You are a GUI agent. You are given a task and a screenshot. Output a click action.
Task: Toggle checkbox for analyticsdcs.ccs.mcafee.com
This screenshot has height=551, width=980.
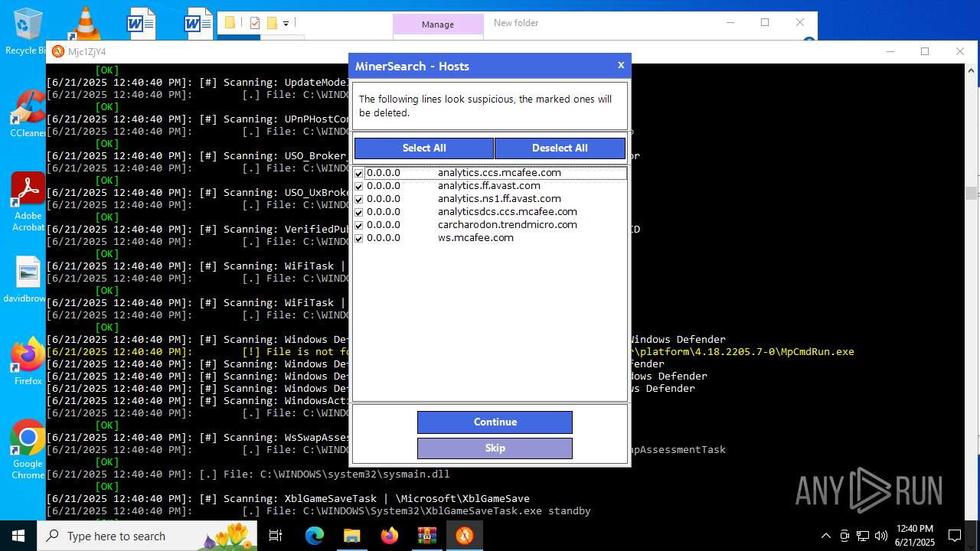pos(358,212)
